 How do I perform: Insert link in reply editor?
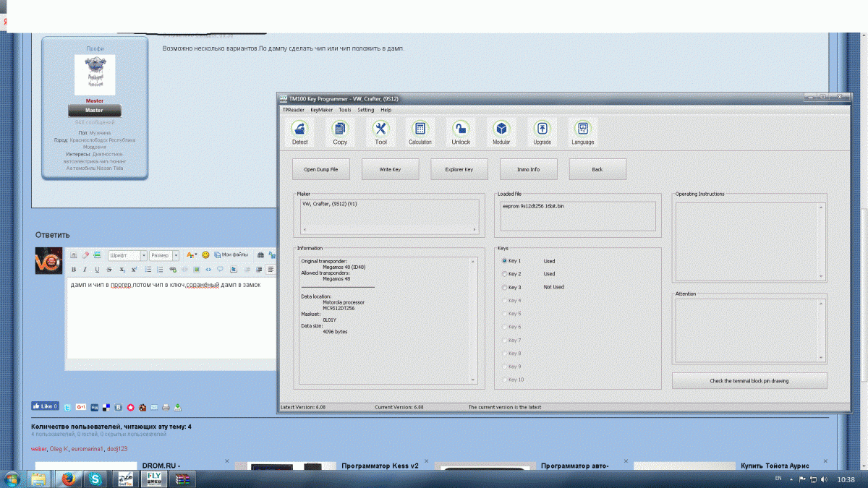click(173, 269)
